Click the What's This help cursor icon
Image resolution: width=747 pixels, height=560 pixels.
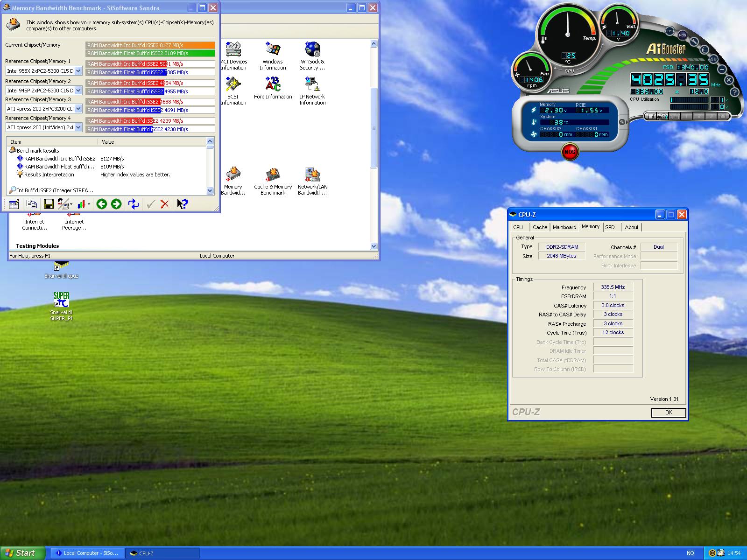click(182, 204)
